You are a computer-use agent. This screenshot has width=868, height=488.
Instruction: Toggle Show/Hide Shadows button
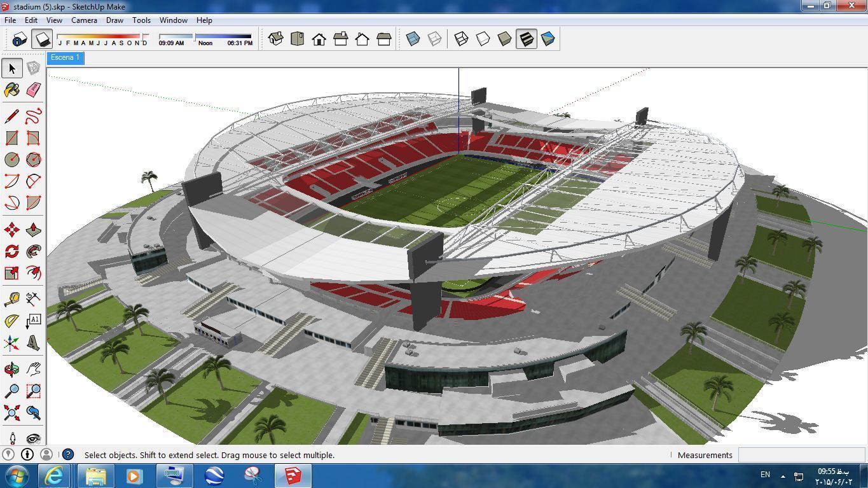tap(43, 39)
